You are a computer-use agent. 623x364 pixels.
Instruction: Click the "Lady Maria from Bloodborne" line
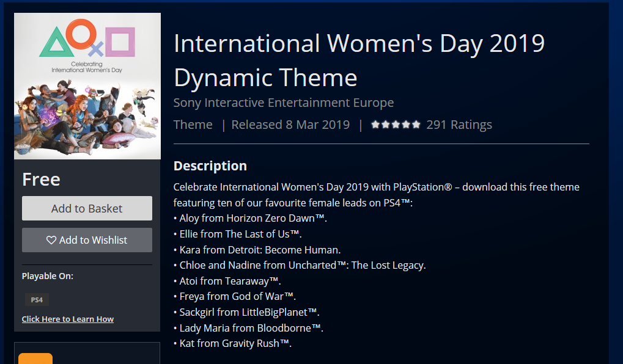248,328
